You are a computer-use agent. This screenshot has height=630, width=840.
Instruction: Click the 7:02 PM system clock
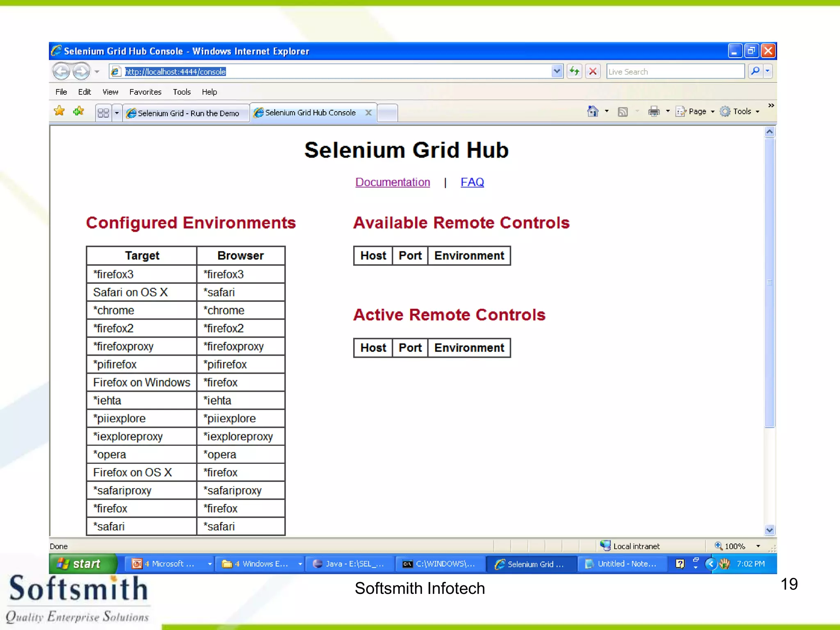pos(751,564)
